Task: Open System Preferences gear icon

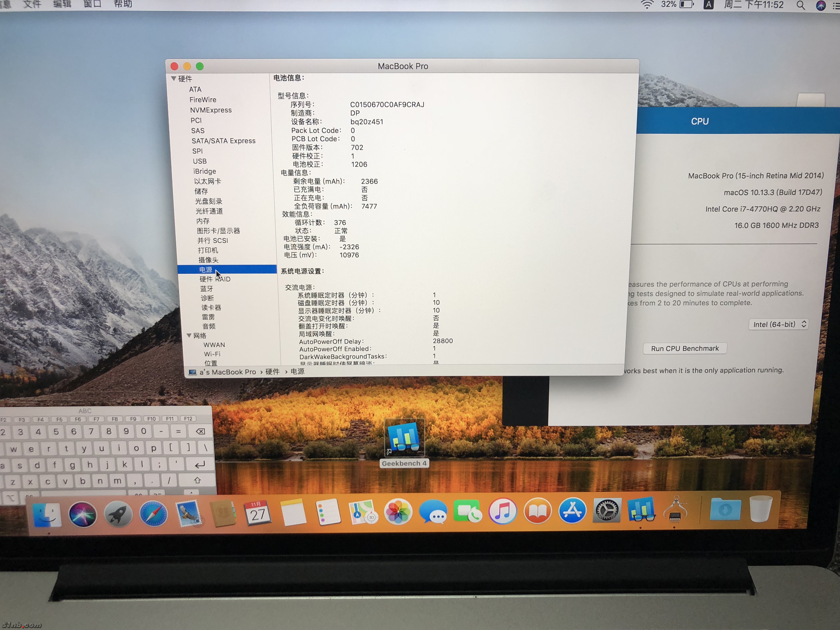Action: 606,510
